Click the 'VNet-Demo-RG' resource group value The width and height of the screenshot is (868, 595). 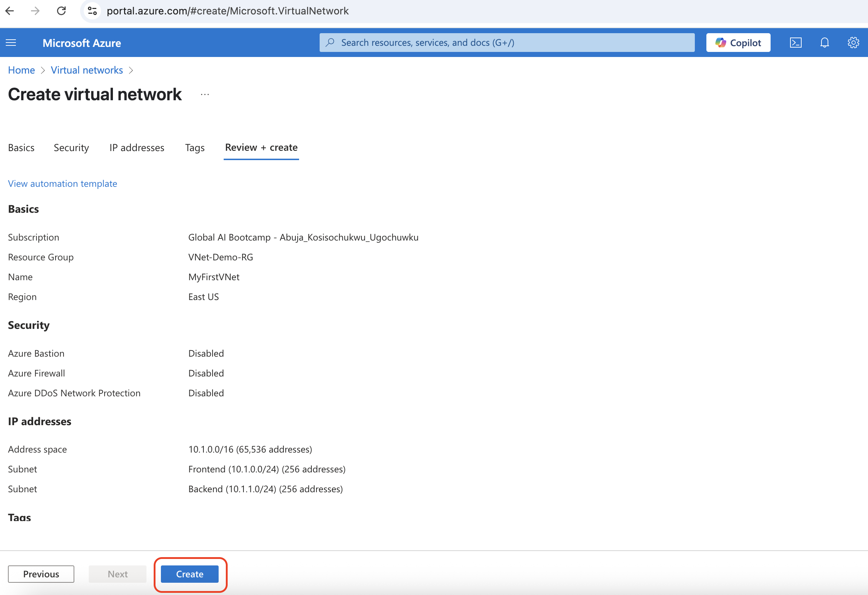(221, 257)
